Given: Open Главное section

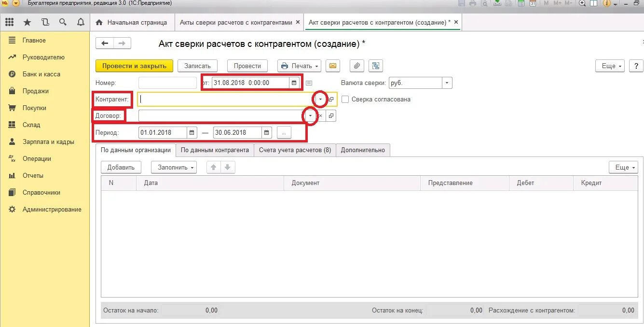Looking at the screenshot, I should (x=45, y=41).
